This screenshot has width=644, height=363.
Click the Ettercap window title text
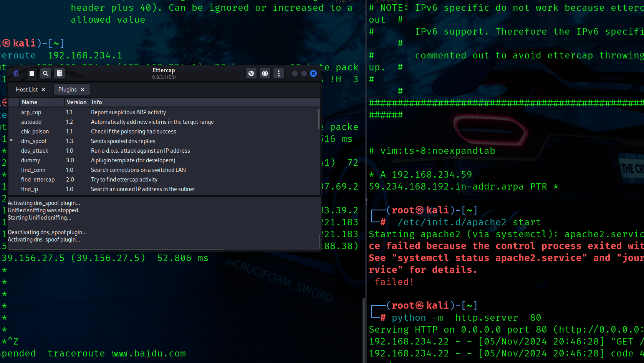pyautogui.click(x=164, y=70)
